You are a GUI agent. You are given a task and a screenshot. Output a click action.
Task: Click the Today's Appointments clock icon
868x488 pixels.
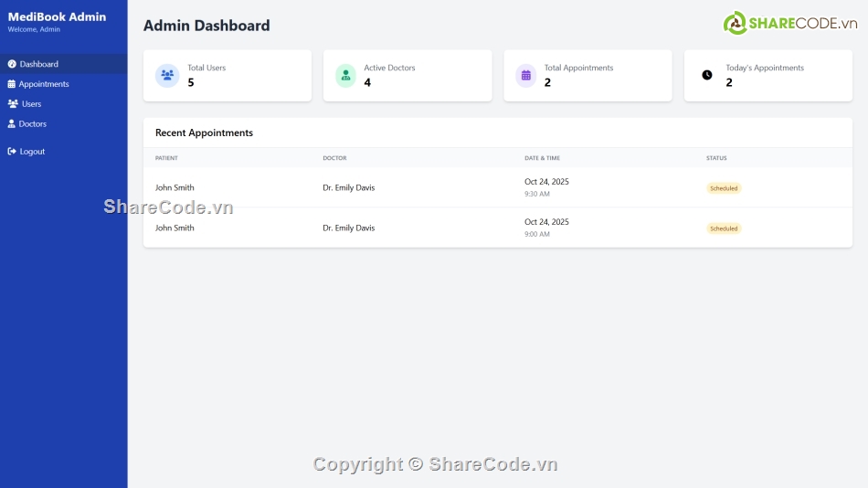[x=706, y=75]
